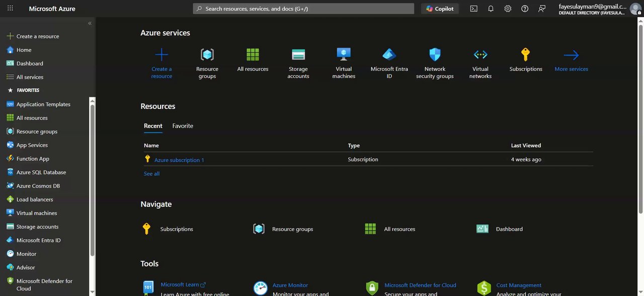Switch to the Favorite resources tab
The width and height of the screenshot is (644, 296).
(x=183, y=126)
